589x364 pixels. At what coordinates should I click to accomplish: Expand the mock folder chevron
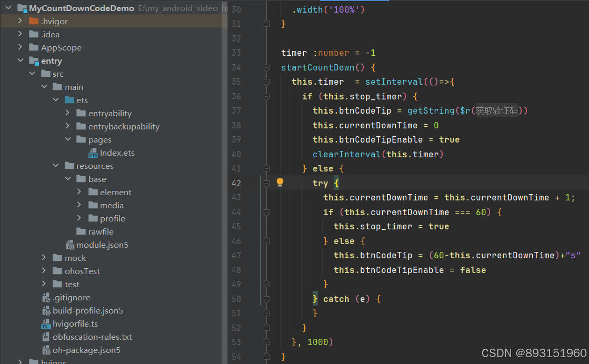pyautogui.click(x=44, y=257)
